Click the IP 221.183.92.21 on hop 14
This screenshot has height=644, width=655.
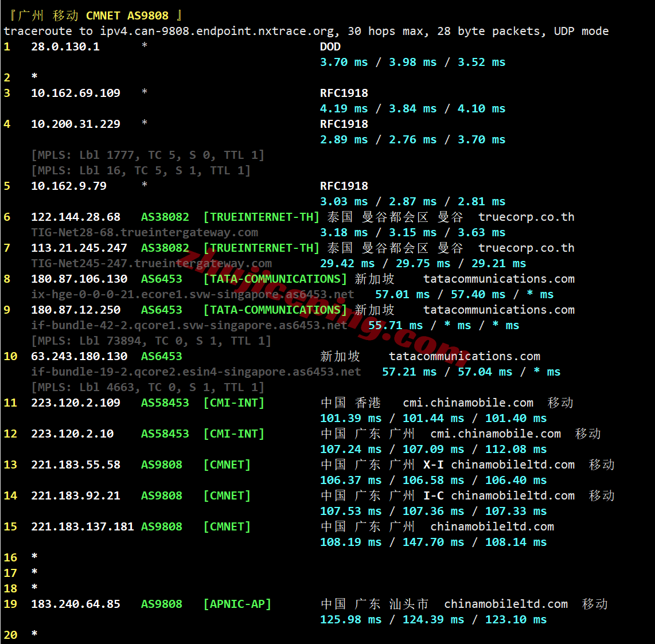point(76,495)
